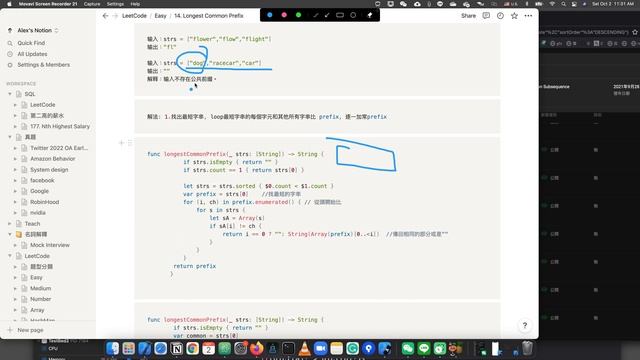Open Calendar from the dock
The width and height of the screenshot is (640, 360).
[x=209, y=349]
